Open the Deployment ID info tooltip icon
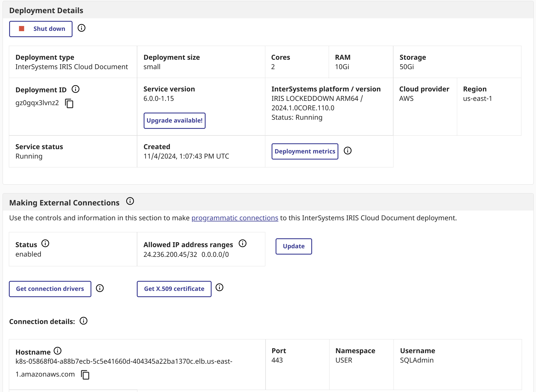Viewport: 536px width, 392px height. [x=75, y=89]
